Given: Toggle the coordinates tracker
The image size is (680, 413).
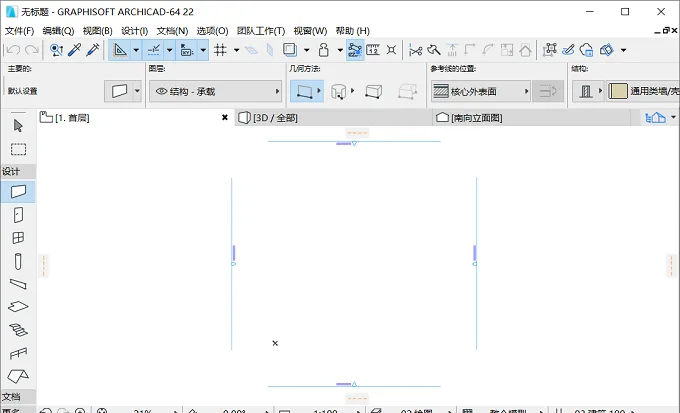Looking at the screenshot, I should [187, 50].
